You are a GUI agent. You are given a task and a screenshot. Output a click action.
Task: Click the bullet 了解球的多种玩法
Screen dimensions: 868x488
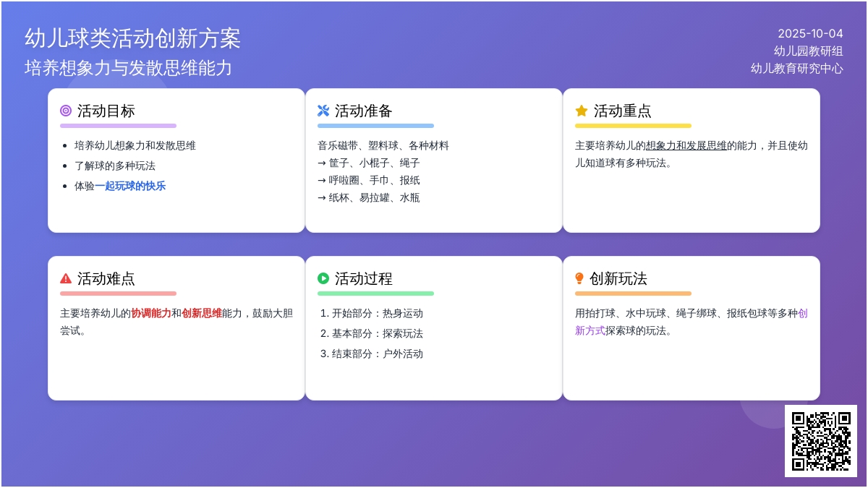point(114,166)
